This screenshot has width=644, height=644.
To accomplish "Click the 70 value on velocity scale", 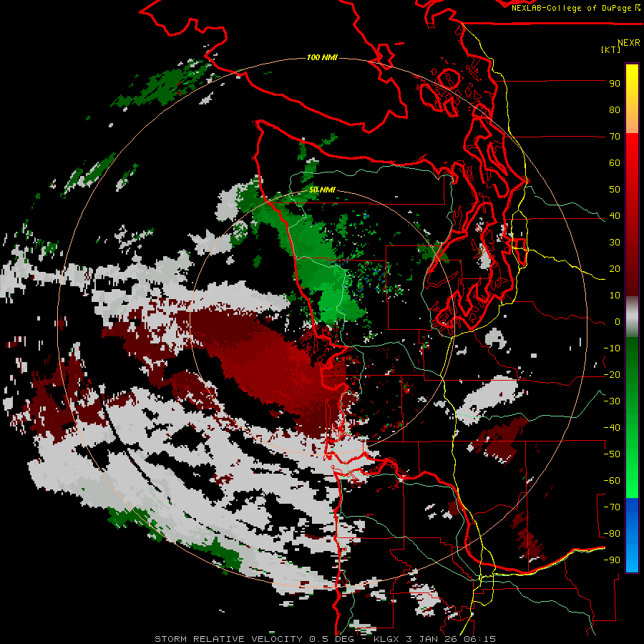I will (615, 137).
